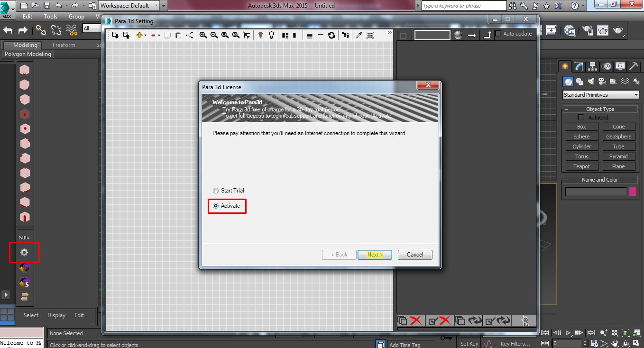This screenshot has height=348, width=644.
Task: Click the Key Filters button
Action: pos(515,344)
